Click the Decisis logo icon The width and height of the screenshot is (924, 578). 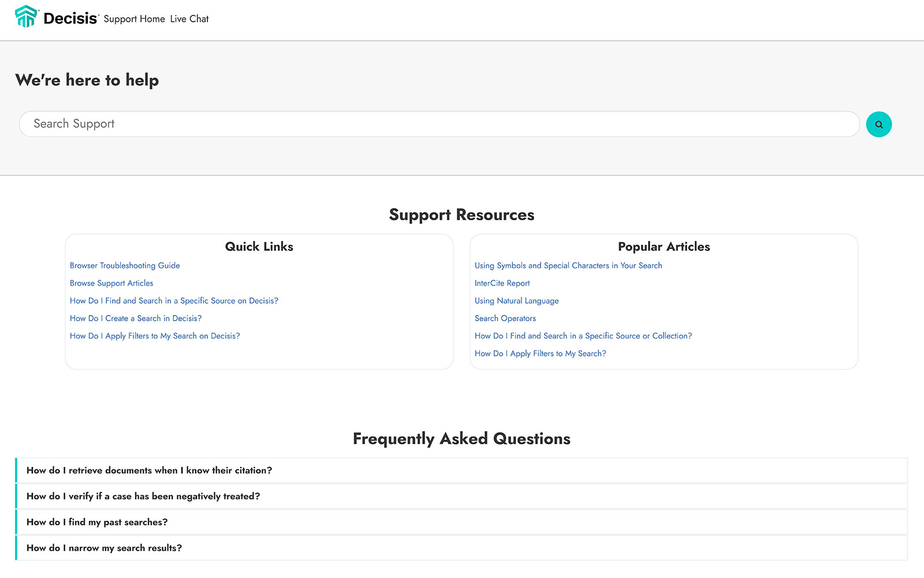pos(26,17)
